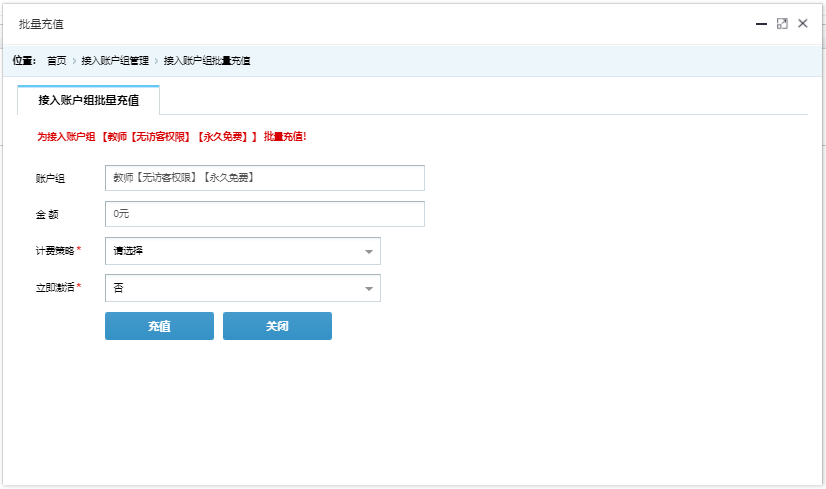This screenshot has height=489, width=826.
Task: Open the 计费策略 dropdown
Action: (243, 251)
